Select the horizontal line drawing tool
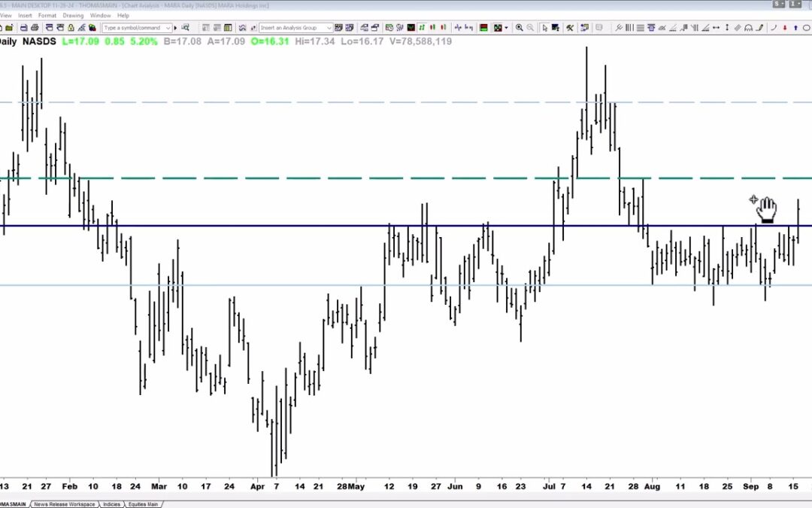Image resolution: width=812 pixels, height=508 pixels. pos(640,28)
